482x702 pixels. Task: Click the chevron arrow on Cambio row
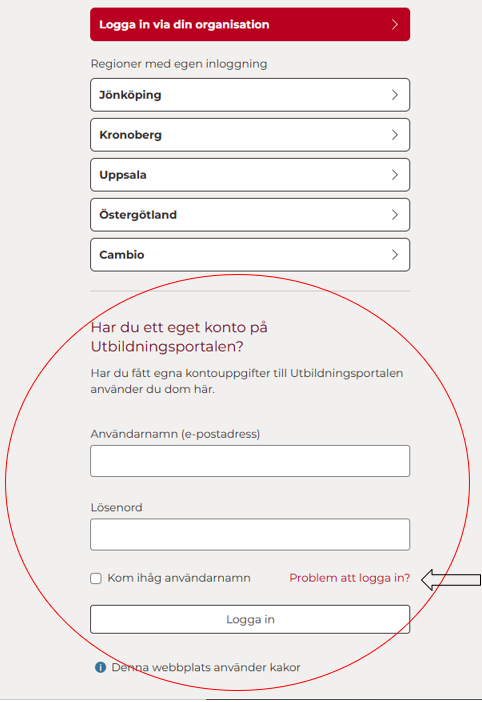395,255
